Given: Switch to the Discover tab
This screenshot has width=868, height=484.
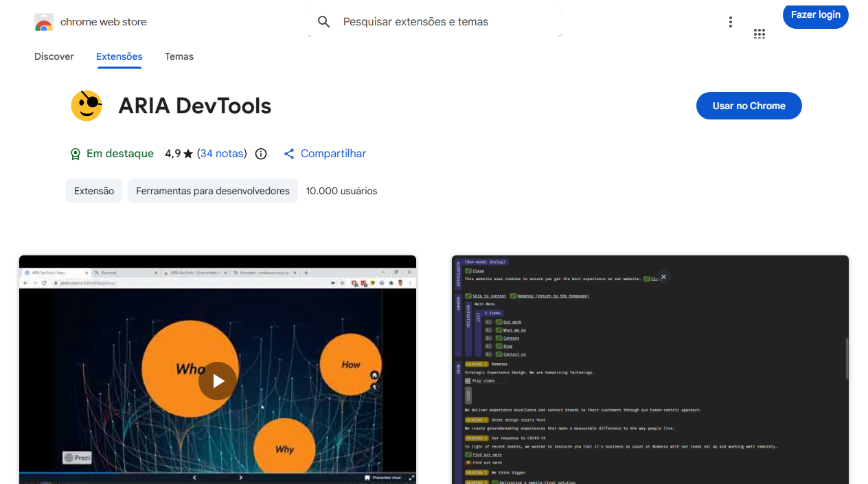Looking at the screenshot, I should coord(54,56).
